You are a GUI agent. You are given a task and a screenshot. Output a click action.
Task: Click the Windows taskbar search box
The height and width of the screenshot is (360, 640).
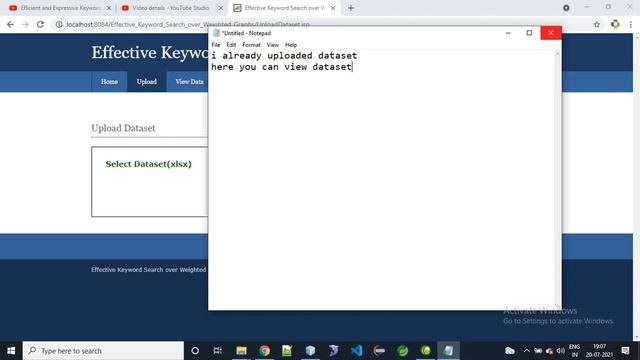[x=103, y=351]
